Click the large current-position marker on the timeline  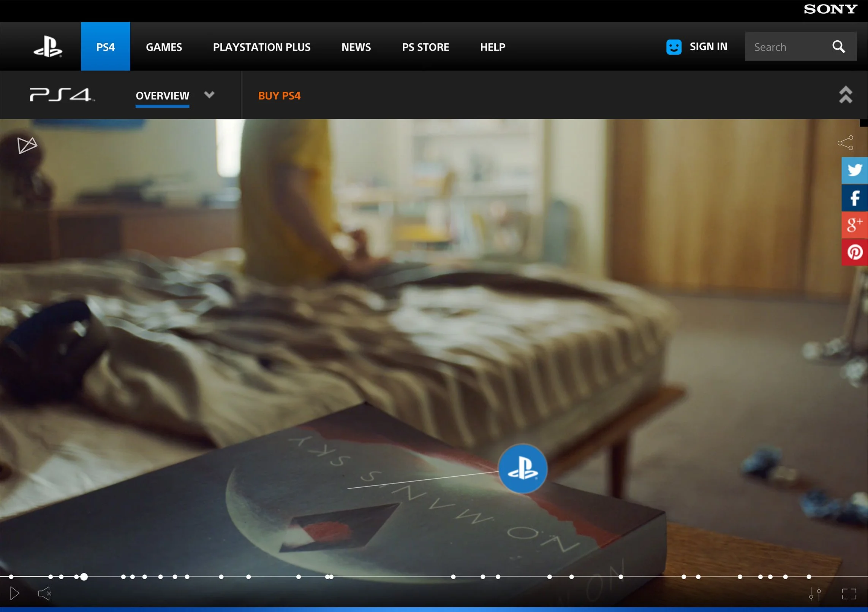tap(84, 577)
